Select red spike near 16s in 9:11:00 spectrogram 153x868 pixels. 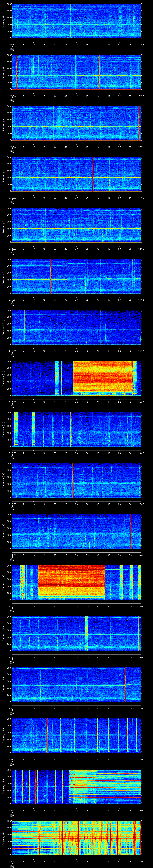(x=46, y=225)
